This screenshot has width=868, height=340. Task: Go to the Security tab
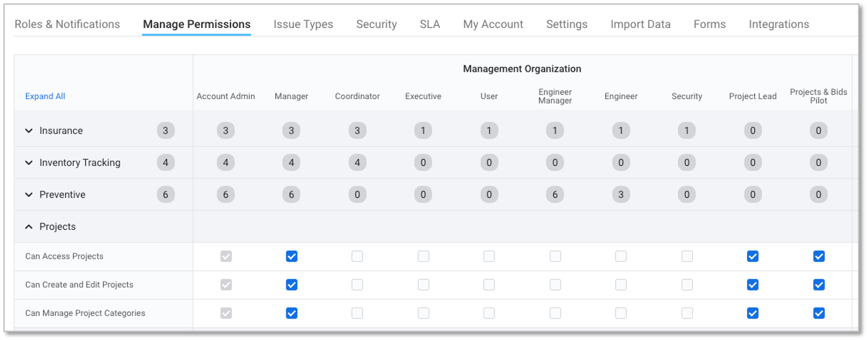pos(376,24)
